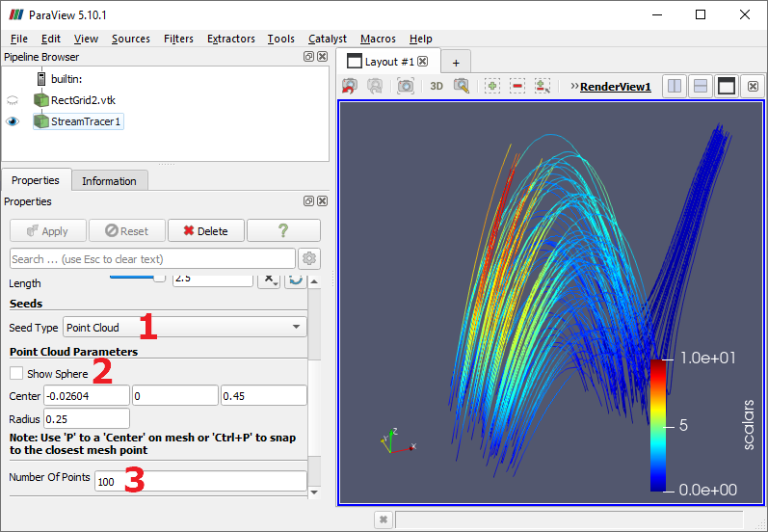Image resolution: width=768 pixels, height=532 pixels.
Task: Click the red minus selection icon
Action: (x=517, y=86)
